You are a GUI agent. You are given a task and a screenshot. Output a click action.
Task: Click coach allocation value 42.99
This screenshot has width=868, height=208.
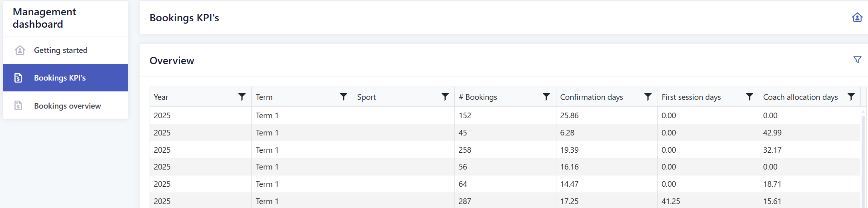pyautogui.click(x=772, y=133)
